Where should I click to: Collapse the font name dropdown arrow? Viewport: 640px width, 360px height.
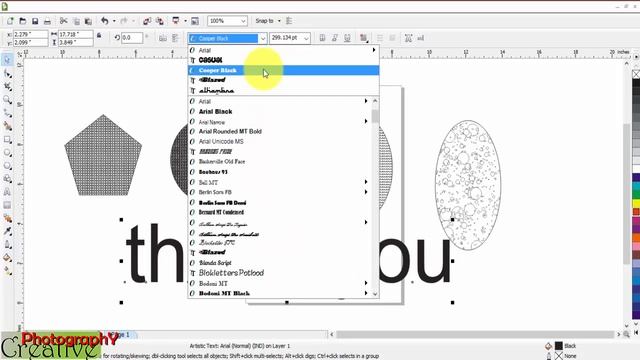coord(263,38)
